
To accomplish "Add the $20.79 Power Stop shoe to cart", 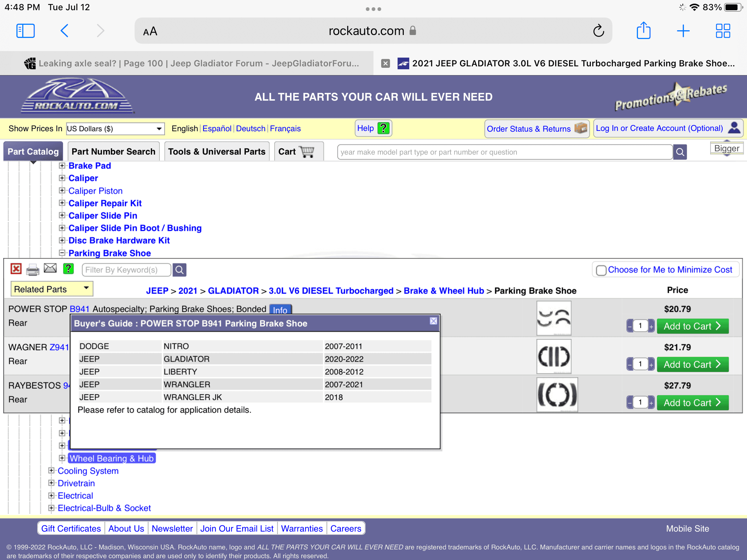I will tap(693, 326).
